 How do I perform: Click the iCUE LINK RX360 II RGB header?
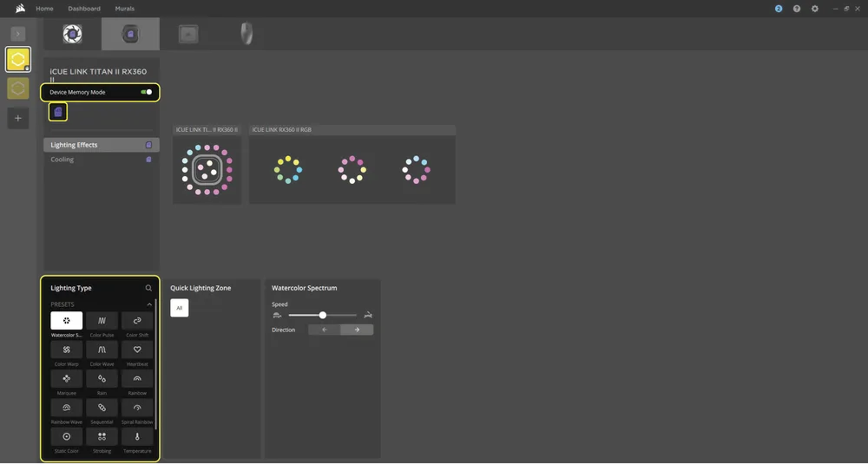tap(352, 130)
